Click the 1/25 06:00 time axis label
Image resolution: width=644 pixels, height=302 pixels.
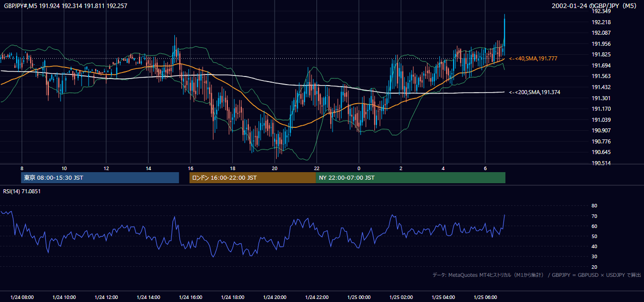pos(485,297)
